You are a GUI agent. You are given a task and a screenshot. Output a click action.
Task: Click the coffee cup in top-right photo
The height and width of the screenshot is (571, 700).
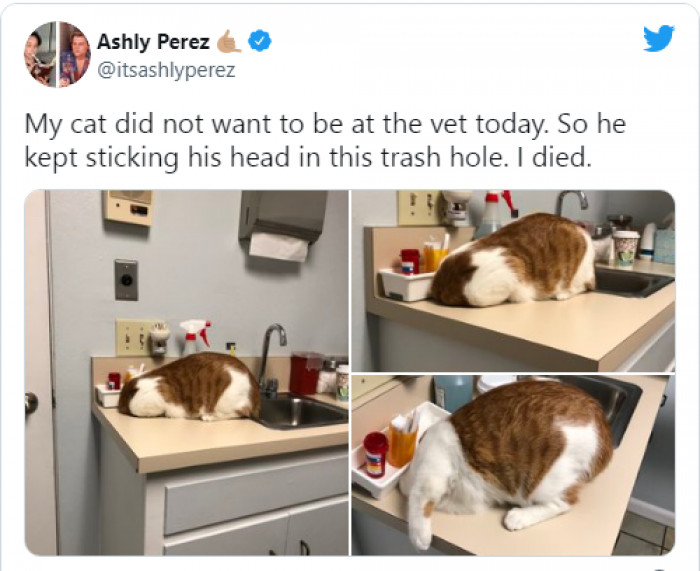coord(626,248)
